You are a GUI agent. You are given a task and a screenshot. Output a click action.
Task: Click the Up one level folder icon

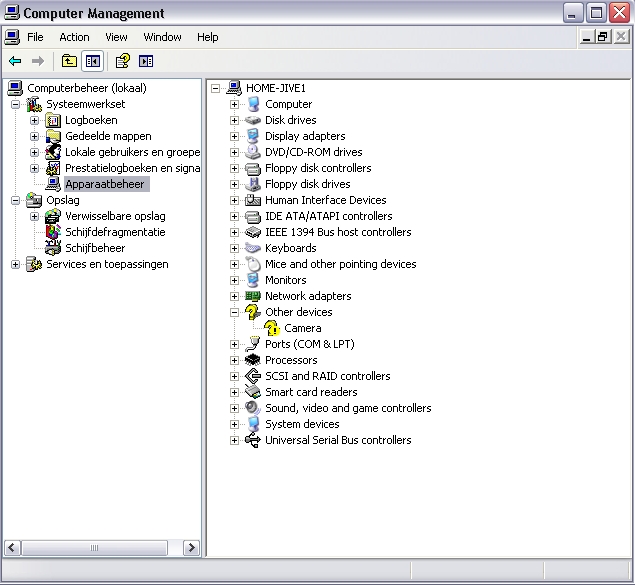pos(69,61)
